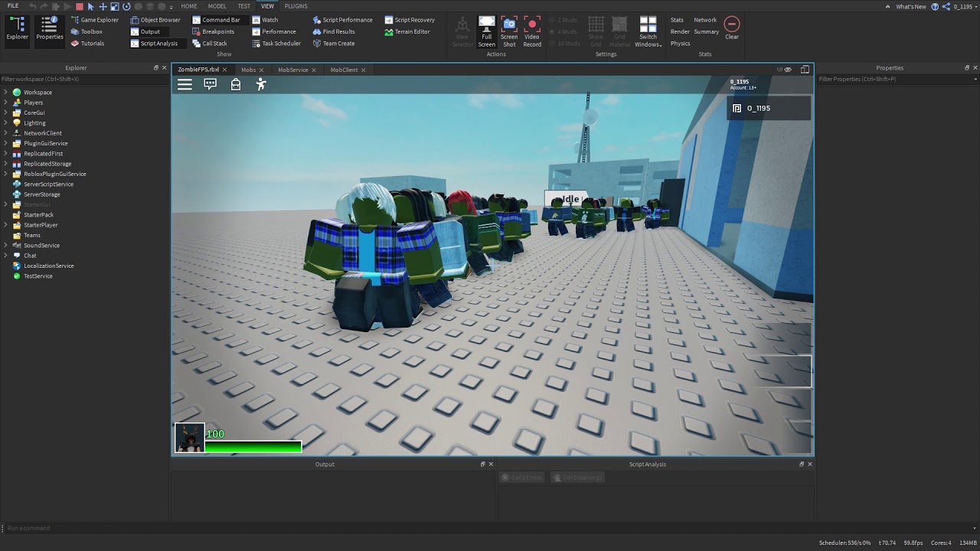The image size is (980, 551).
Task: Open the Call Stack window
Action: [x=210, y=44]
